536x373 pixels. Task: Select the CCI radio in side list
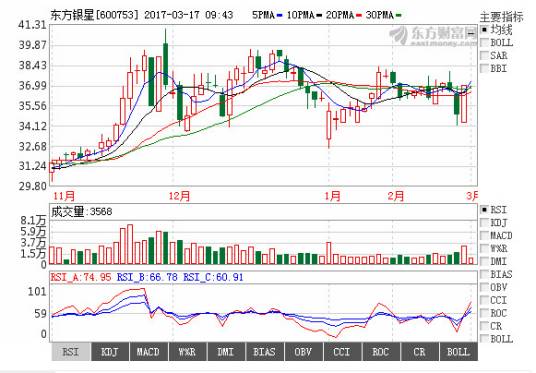click(484, 300)
